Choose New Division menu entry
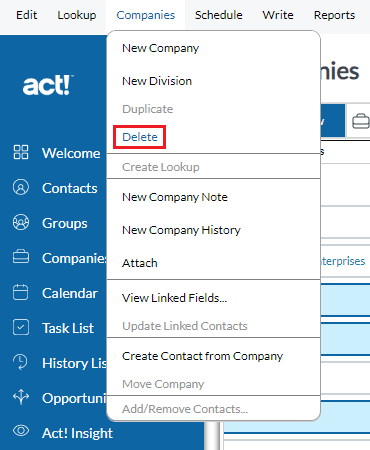 [157, 81]
